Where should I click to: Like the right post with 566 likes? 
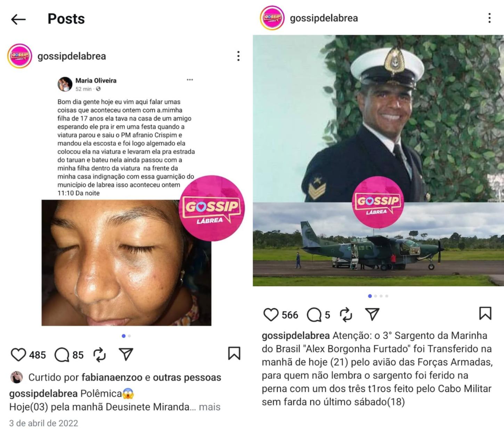(271, 314)
